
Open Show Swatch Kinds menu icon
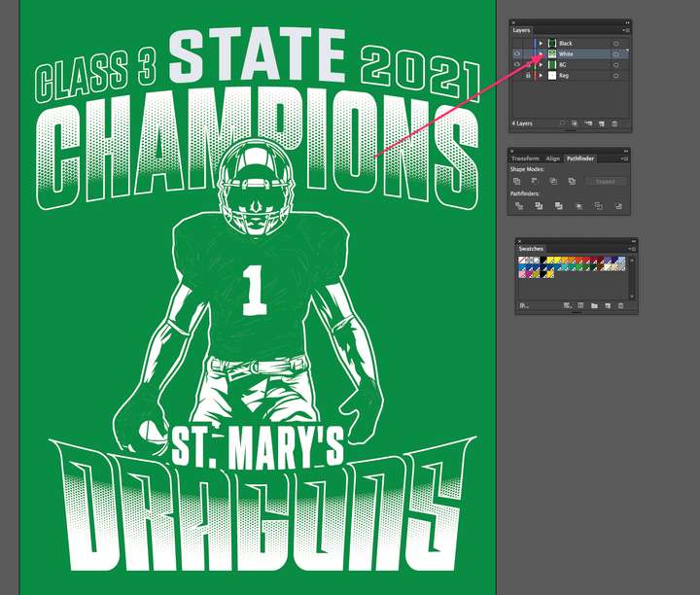568,305
